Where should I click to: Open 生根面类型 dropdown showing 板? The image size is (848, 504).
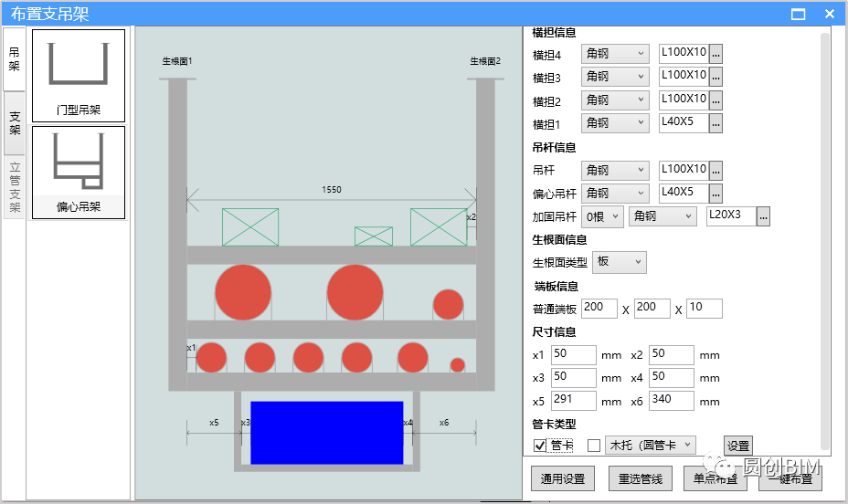point(620,262)
